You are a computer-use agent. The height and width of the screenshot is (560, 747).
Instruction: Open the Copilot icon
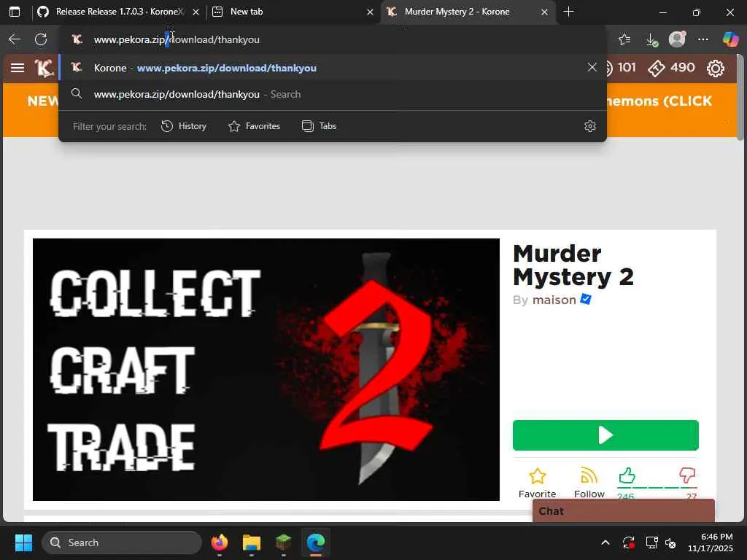730,39
